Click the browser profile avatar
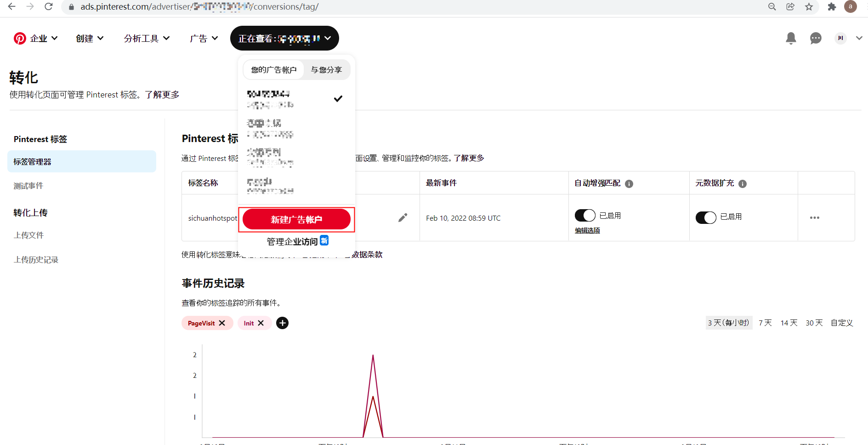The width and height of the screenshot is (868, 445). pos(851,6)
